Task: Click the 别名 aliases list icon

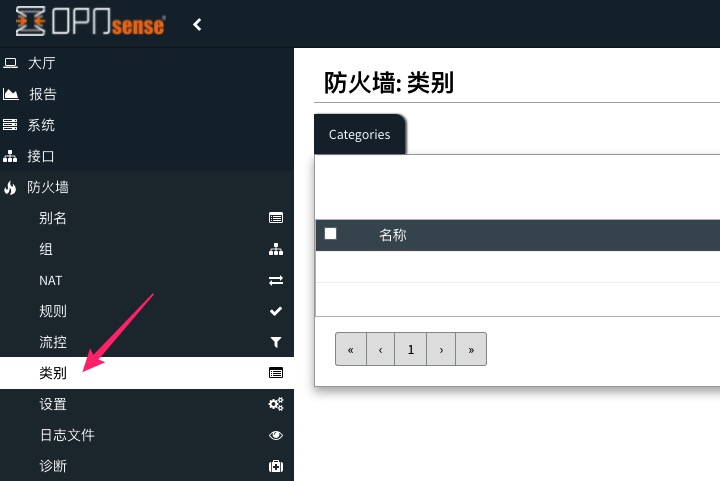Action: 276,218
